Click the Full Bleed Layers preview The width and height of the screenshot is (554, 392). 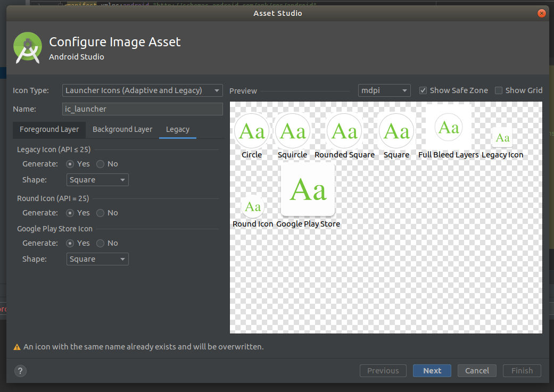click(x=448, y=127)
